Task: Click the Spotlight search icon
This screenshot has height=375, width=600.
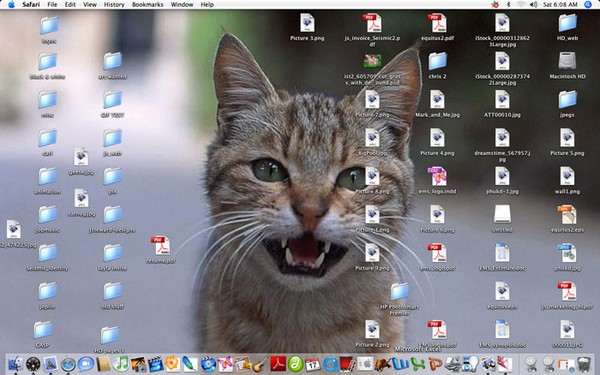Action: 588,5
